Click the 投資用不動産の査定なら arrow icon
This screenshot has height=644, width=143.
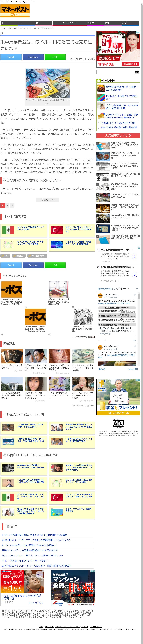(135, 275)
